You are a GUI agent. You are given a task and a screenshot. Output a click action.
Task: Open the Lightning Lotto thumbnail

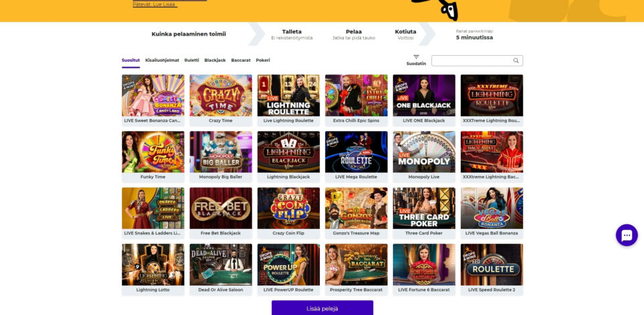click(153, 265)
